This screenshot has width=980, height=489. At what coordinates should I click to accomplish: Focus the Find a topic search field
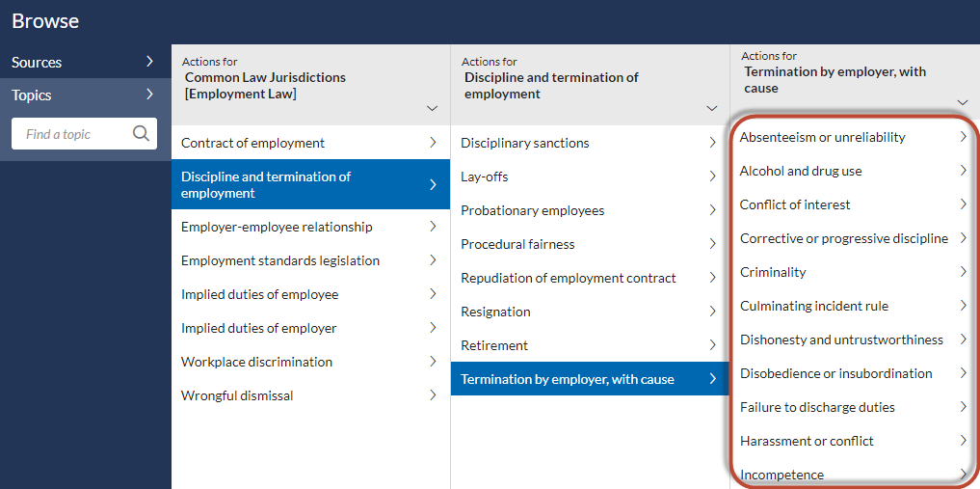[x=84, y=134]
